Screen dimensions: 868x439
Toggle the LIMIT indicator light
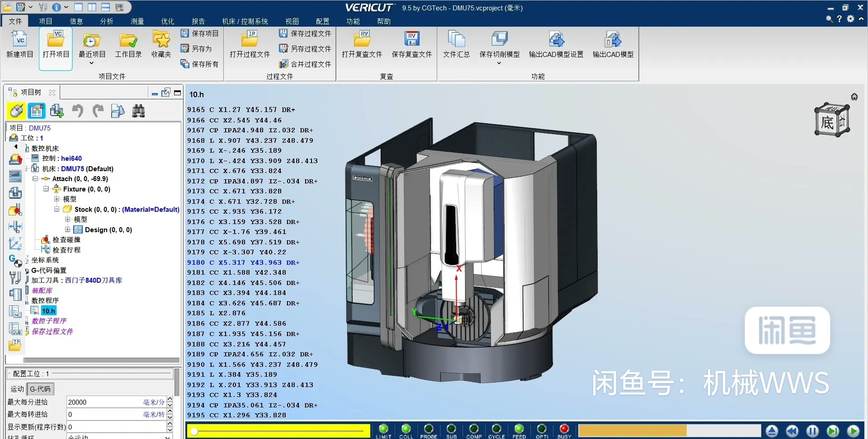coord(383,429)
